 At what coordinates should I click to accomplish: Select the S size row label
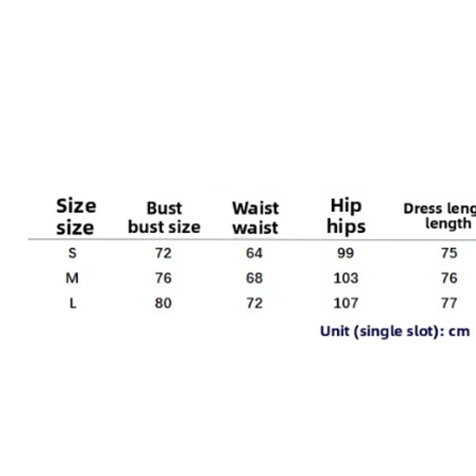point(72,253)
